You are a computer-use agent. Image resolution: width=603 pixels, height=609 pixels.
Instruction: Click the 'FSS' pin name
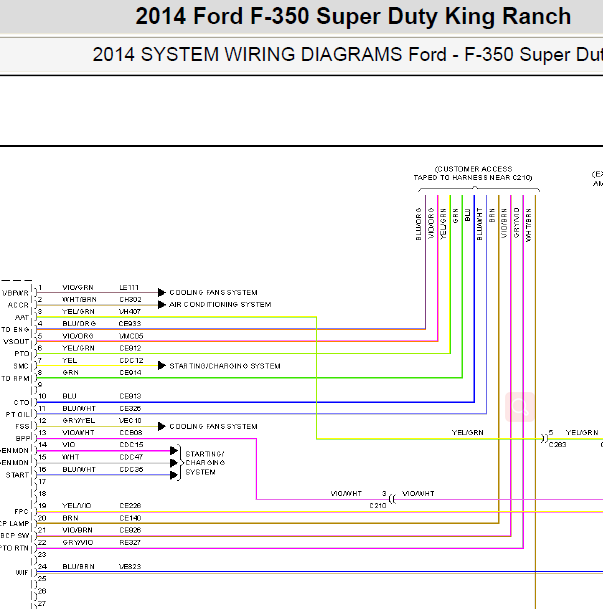point(22,426)
